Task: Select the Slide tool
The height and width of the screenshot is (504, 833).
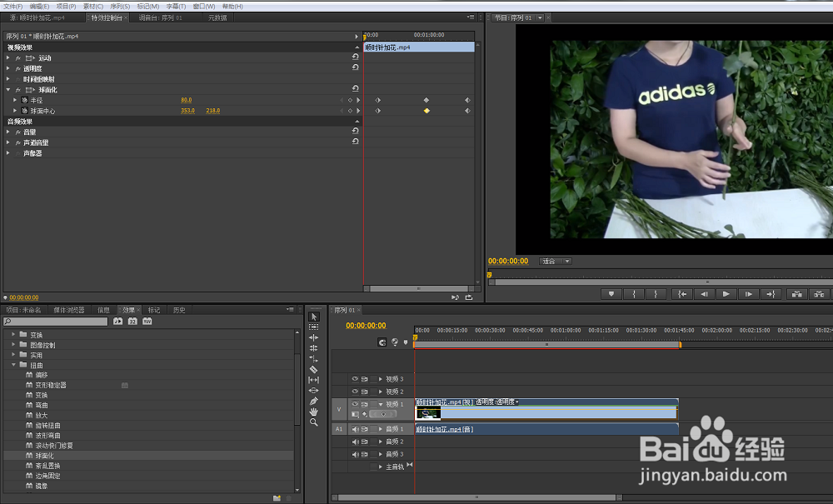Action: pyautogui.click(x=313, y=391)
